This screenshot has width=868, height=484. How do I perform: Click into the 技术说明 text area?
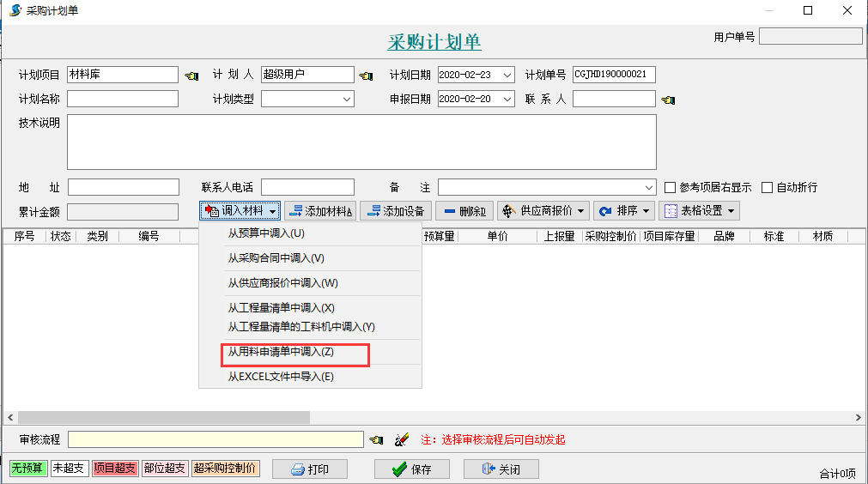(x=361, y=142)
